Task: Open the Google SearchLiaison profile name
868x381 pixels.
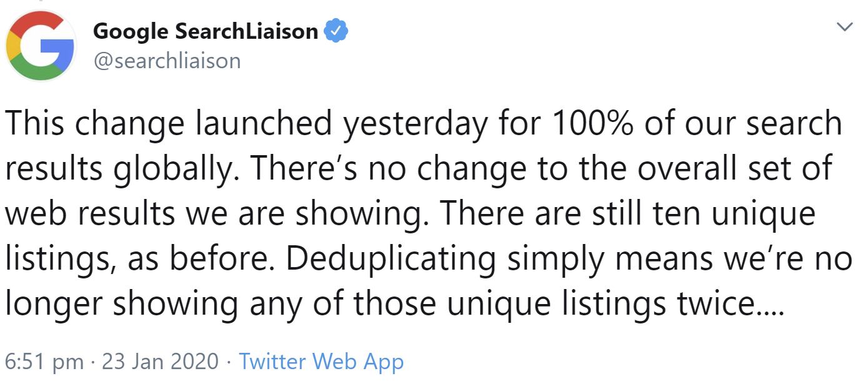Action: tap(206, 31)
